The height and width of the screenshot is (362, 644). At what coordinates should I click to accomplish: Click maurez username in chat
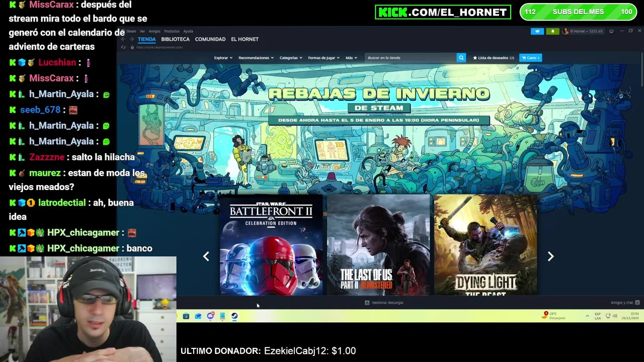pos(45,173)
